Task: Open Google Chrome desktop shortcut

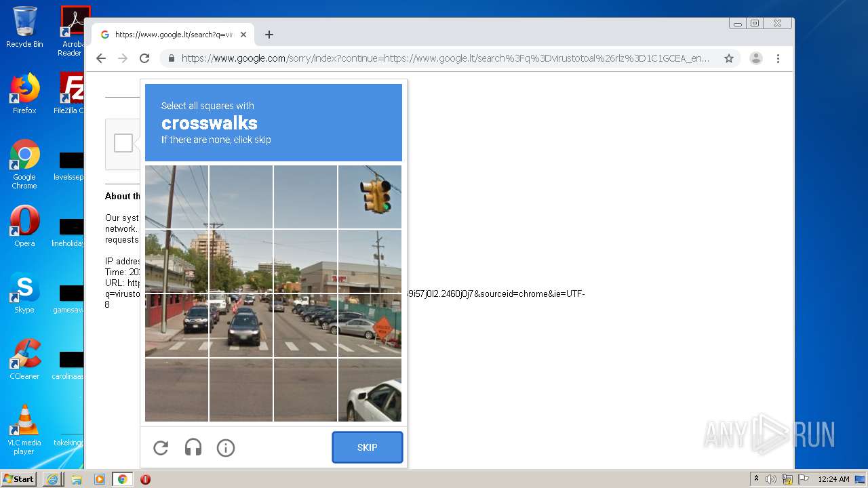Action: [24, 165]
